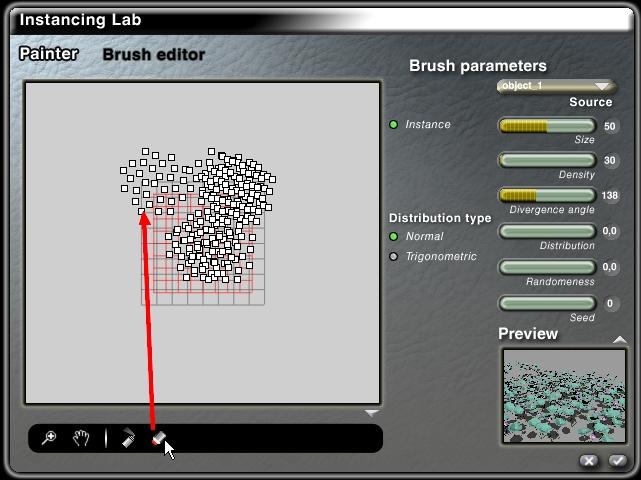Image resolution: width=641 pixels, height=480 pixels.
Task: Open the object_1 source dropdown
Action: point(556,86)
